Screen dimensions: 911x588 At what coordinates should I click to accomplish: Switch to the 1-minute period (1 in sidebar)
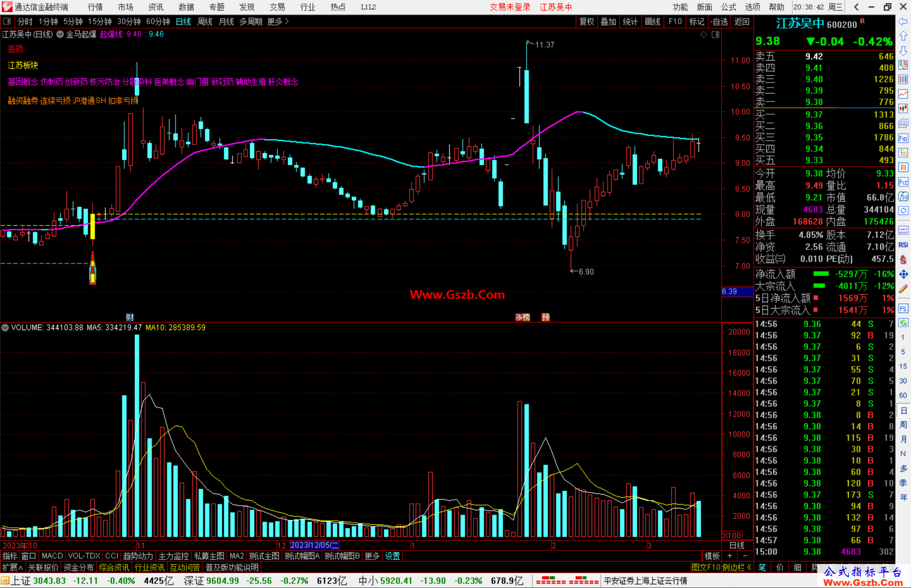[x=903, y=337]
